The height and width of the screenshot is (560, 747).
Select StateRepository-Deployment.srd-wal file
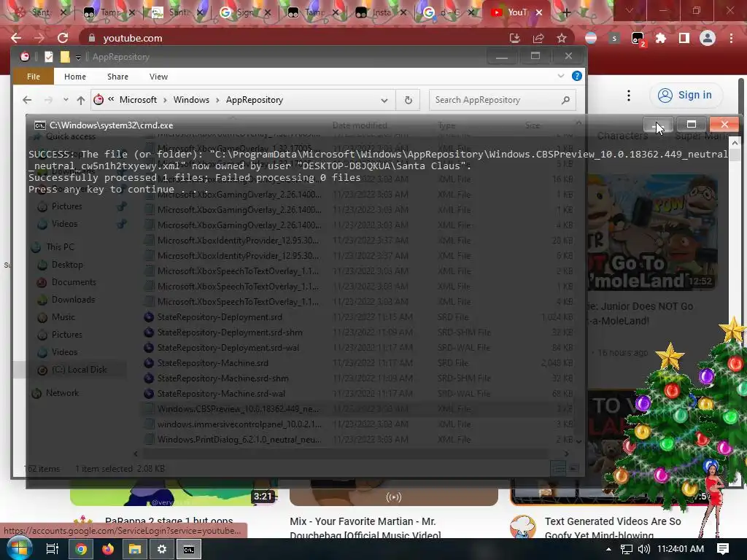pos(228,348)
